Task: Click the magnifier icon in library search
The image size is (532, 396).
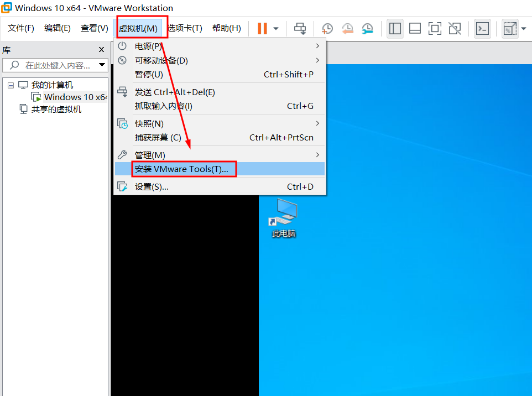Action: click(x=14, y=65)
